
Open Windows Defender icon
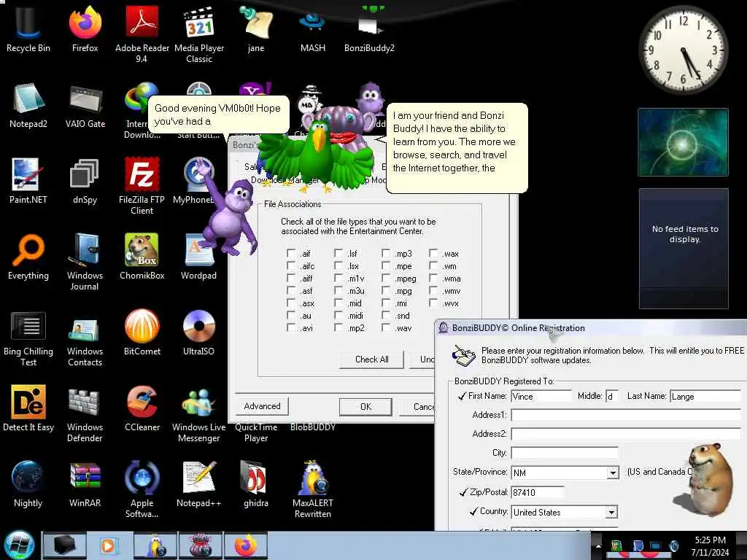(85, 413)
